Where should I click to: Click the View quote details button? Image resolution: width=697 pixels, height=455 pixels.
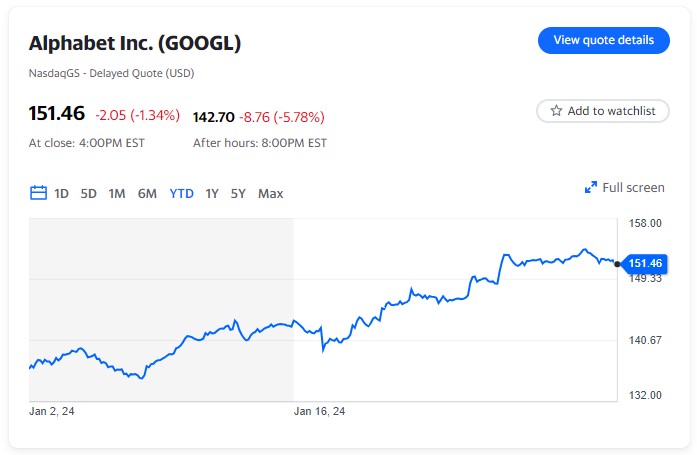(x=603, y=40)
